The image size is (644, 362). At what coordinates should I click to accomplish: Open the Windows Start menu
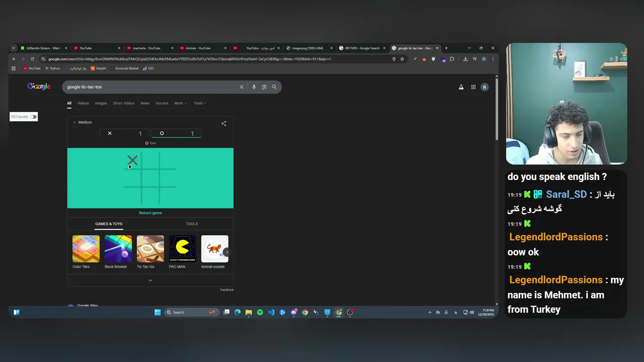pyautogui.click(x=157, y=312)
